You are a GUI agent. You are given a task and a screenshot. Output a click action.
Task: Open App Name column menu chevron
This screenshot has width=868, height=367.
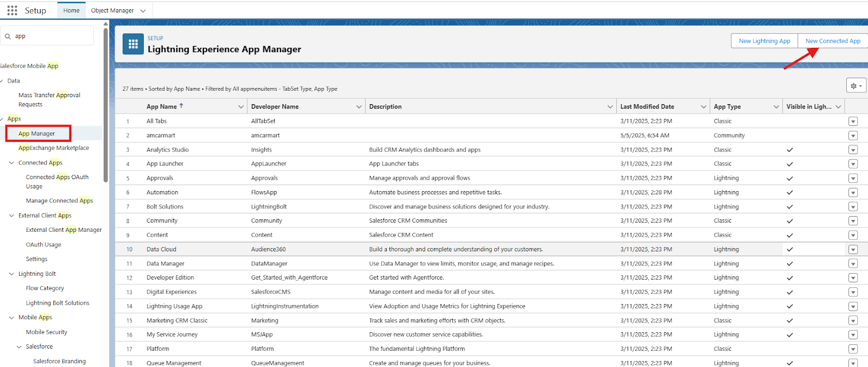point(241,107)
